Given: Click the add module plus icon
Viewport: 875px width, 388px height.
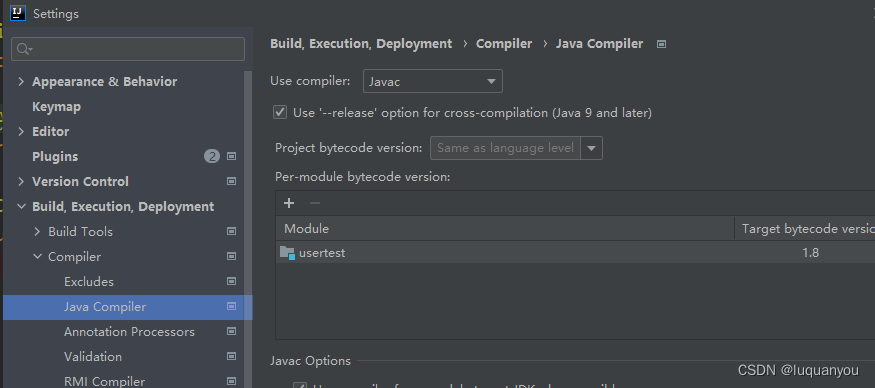Looking at the screenshot, I should pyautogui.click(x=289, y=203).
